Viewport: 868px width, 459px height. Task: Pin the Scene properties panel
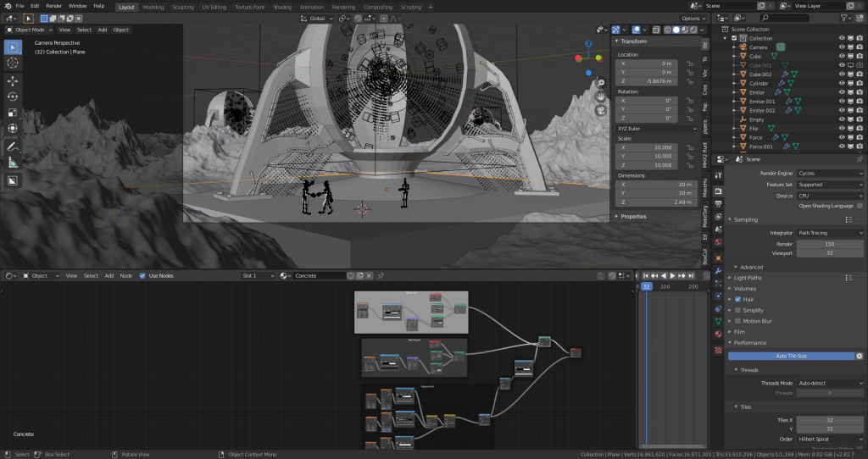[860, 159]
